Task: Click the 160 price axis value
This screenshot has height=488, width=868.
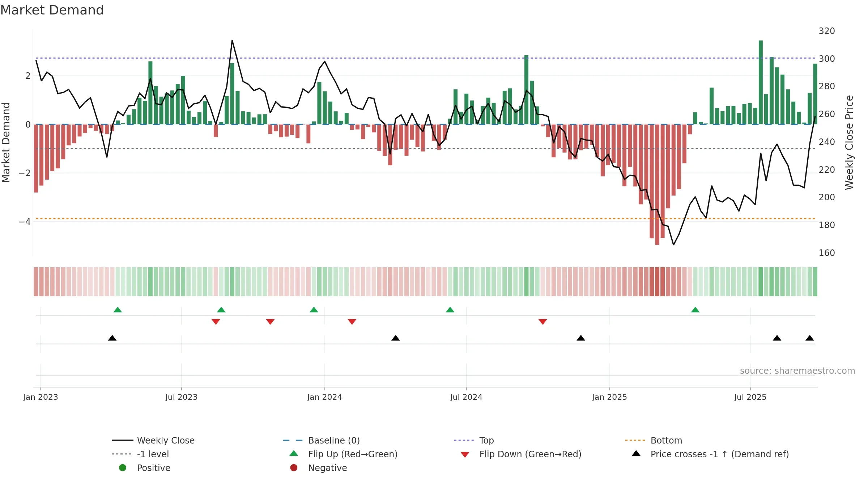Action: (x=827, y=253)
